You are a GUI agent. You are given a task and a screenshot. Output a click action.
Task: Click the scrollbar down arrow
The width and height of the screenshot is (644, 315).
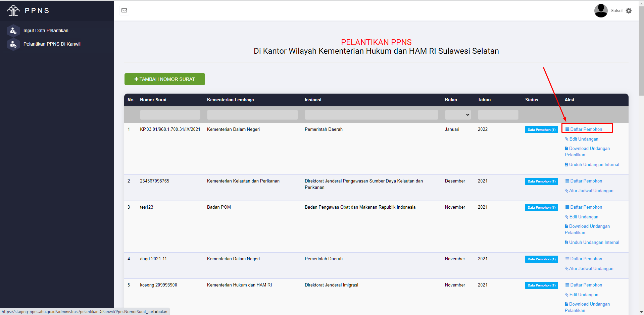pos(641,312)
